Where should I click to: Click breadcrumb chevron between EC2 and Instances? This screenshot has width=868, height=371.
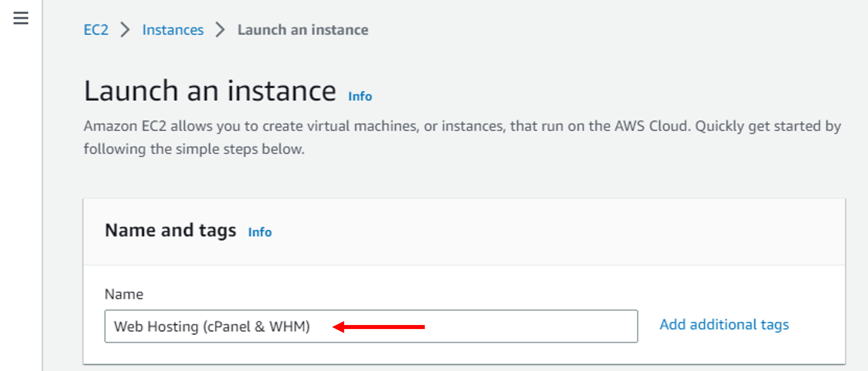coord(125,30)
